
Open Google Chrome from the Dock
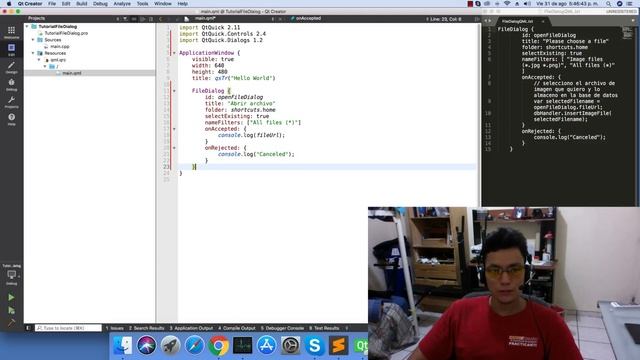coord(218,345)
